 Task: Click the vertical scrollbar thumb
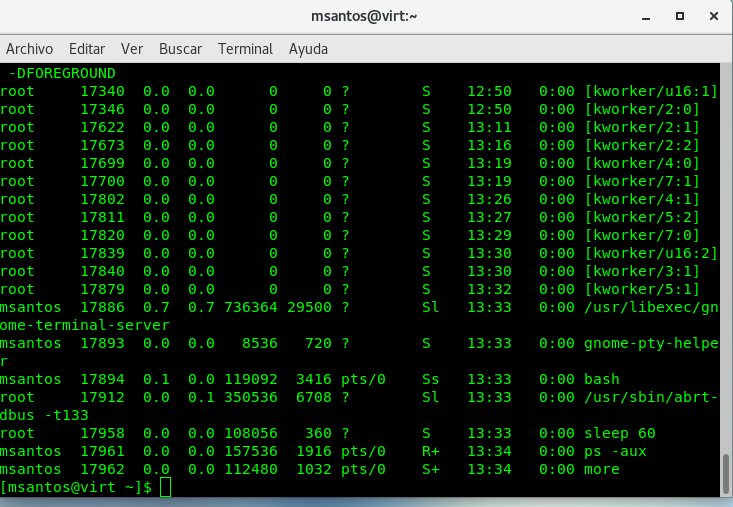pyautogui.click(x=726, y=476)
